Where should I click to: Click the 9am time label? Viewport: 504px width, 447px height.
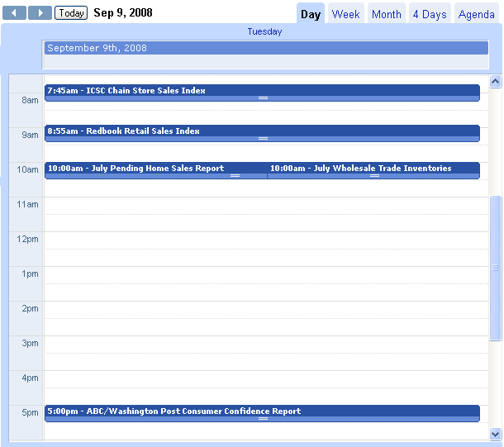tap(30, 135)
